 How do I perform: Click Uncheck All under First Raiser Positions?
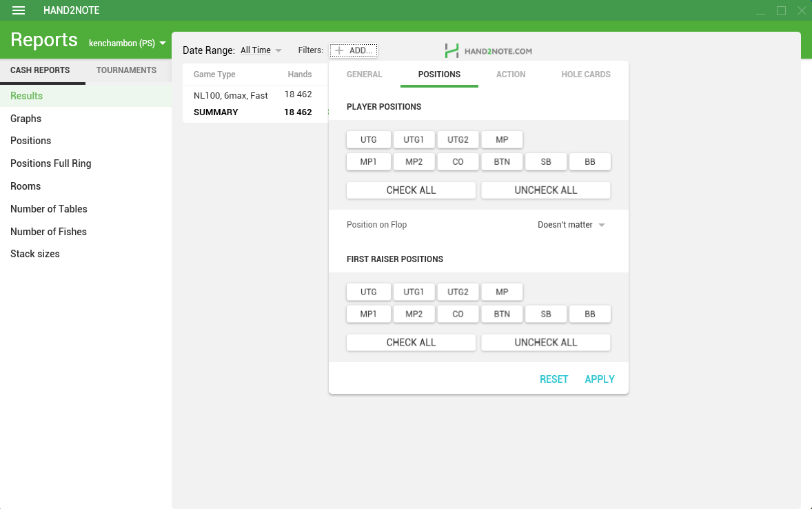click(545, 343)
